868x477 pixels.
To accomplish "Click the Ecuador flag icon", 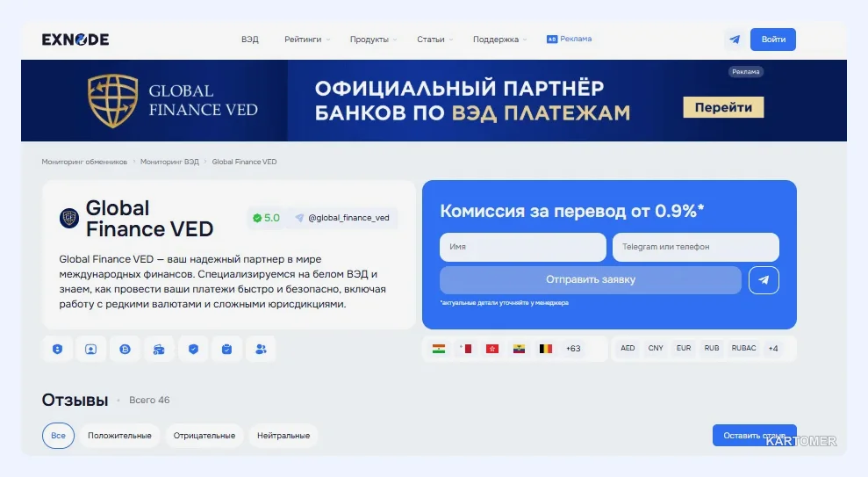I will [x=519, y=349].
